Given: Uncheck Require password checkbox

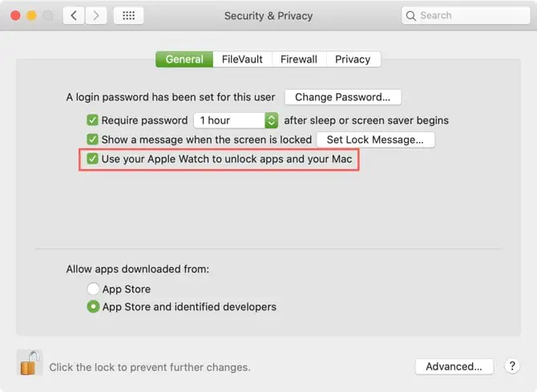Looking at the screenshot, I should pos(93,120).
